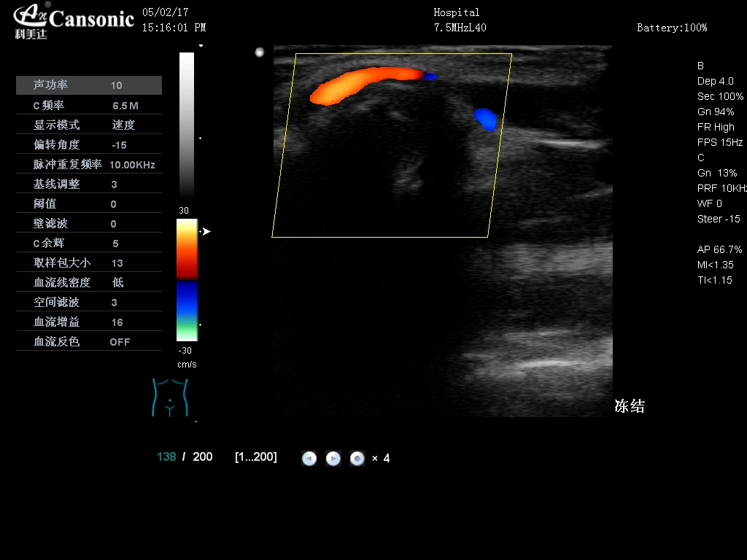The width and height of the screenshot is (747, 560).
Task: Select the 偏转角度 -15 row
Action: (x=89, y=145)
